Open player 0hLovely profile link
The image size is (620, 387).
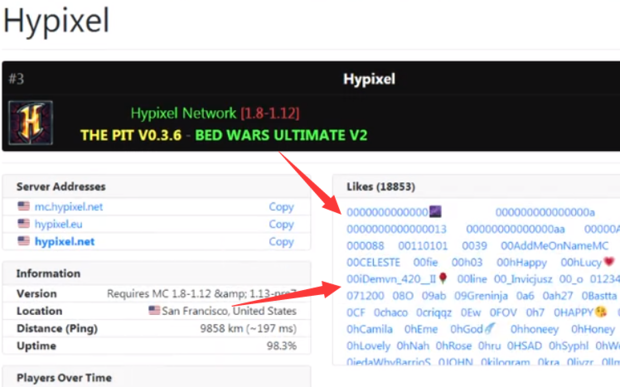(x=368, y=345)
